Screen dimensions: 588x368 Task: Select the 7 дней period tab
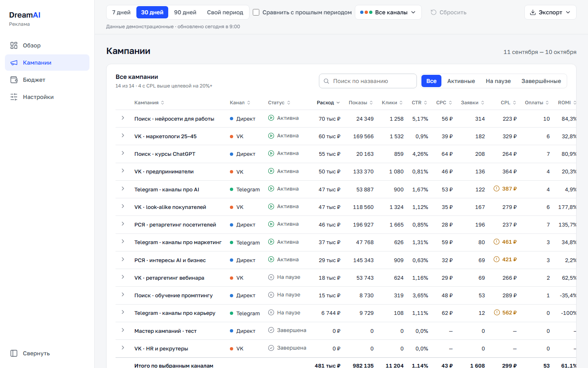pos(121,12)
